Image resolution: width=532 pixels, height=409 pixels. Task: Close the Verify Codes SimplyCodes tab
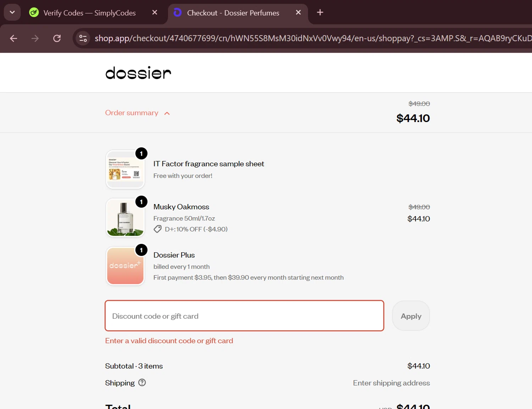pos(155,12)
